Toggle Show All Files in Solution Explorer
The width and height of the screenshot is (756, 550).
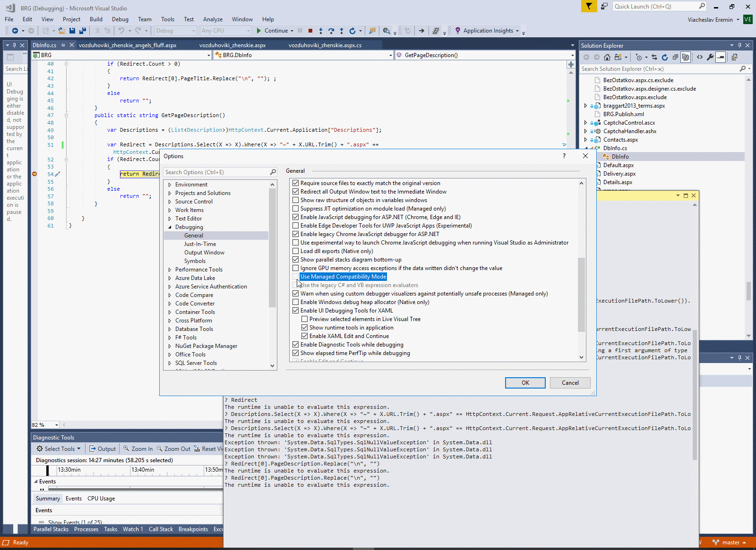686,57
